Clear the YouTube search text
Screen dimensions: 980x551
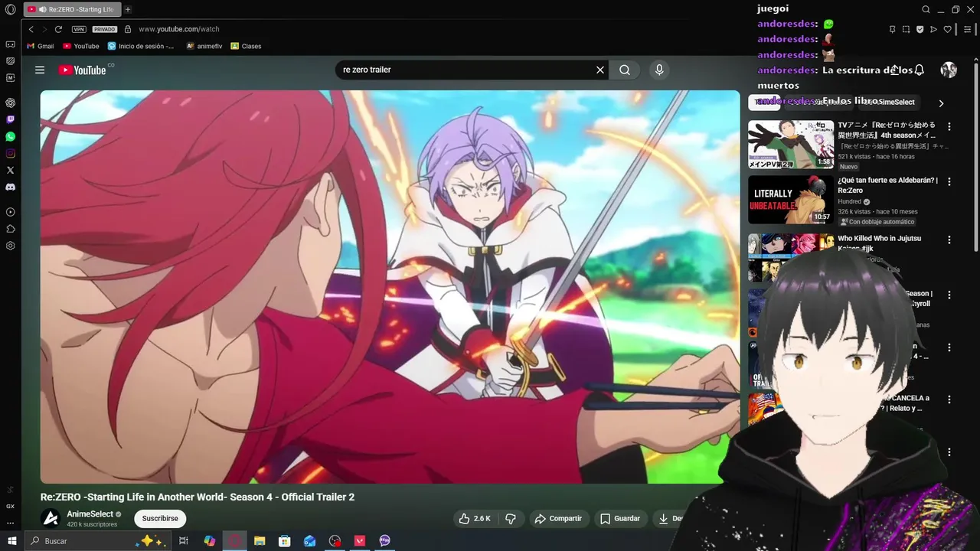(600, 70)
